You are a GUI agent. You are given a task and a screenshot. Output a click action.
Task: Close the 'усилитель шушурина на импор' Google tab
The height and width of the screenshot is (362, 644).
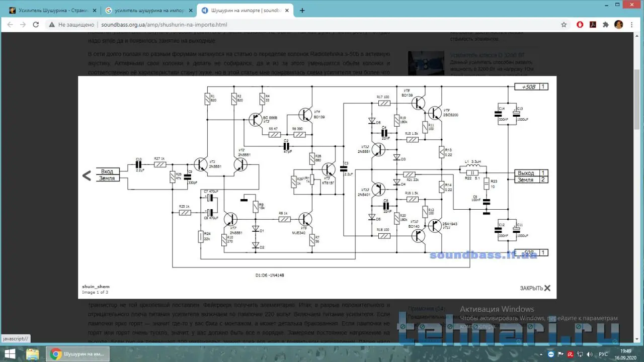pyautogui.click(x=190, y=10)
